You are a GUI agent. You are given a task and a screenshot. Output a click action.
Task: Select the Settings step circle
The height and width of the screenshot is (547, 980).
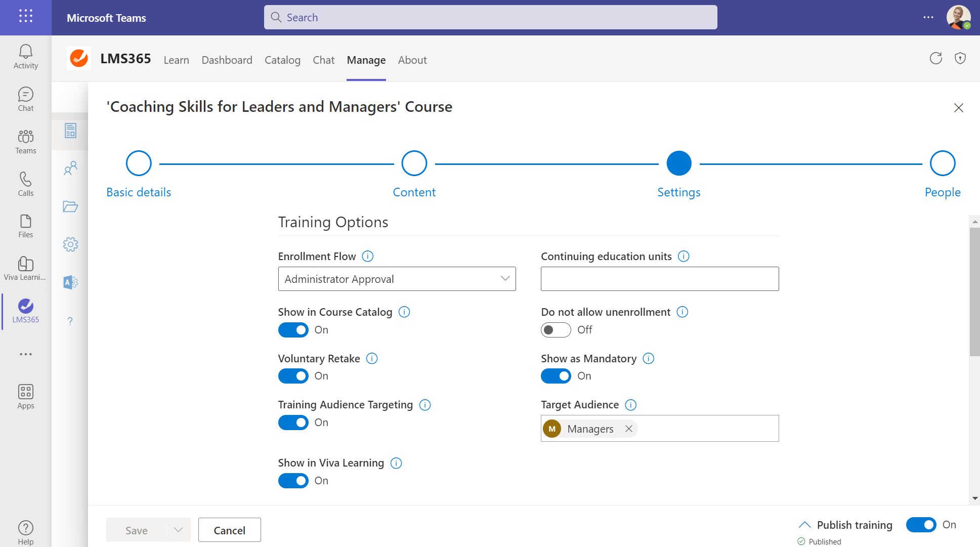click(679, 163)
